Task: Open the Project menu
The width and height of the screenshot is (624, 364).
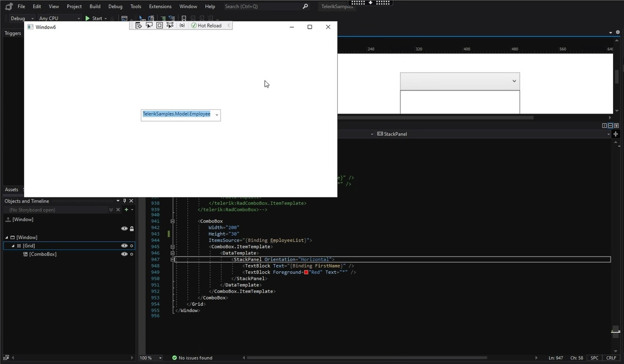Action: coord(74,6)
